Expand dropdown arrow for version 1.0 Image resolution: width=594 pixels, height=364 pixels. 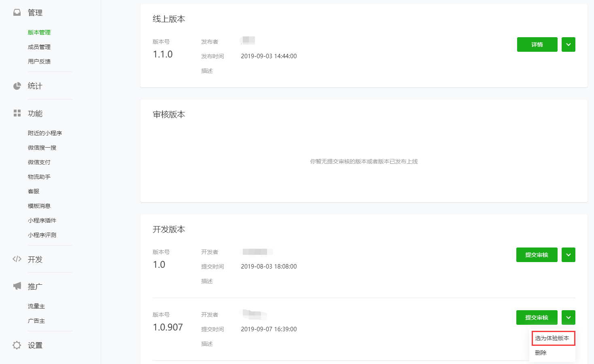[568, 255]
